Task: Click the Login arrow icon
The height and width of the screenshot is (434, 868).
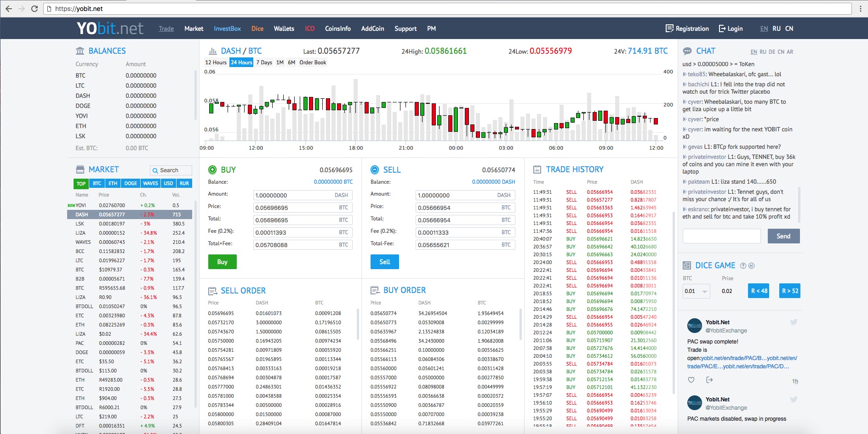Action: pos(722,28)
